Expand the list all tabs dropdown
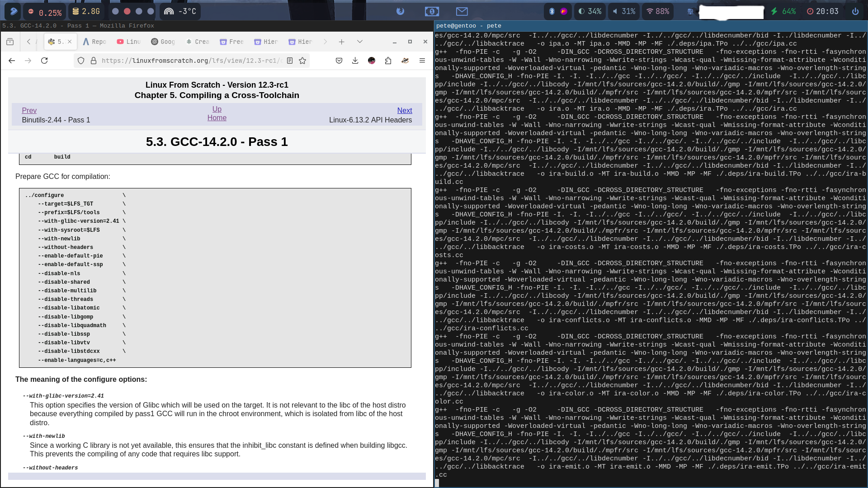Image resolution: width=868 pixels, height=488 pixels. tap(360, 42)
